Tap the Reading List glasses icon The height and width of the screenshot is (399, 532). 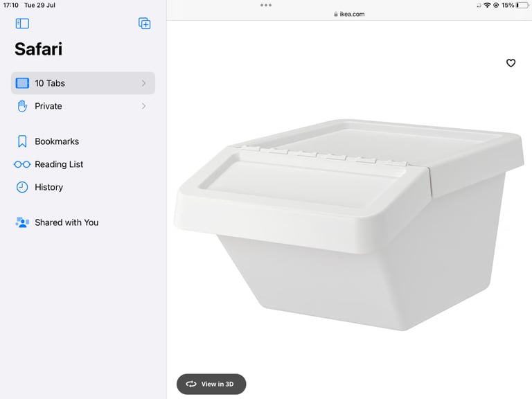[22, 165]
